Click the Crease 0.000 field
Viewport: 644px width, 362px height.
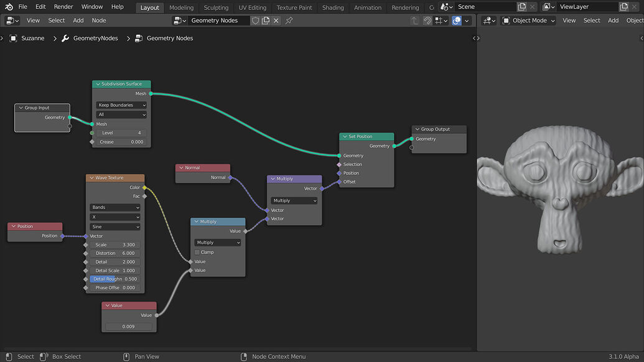[x=121, y=142]
